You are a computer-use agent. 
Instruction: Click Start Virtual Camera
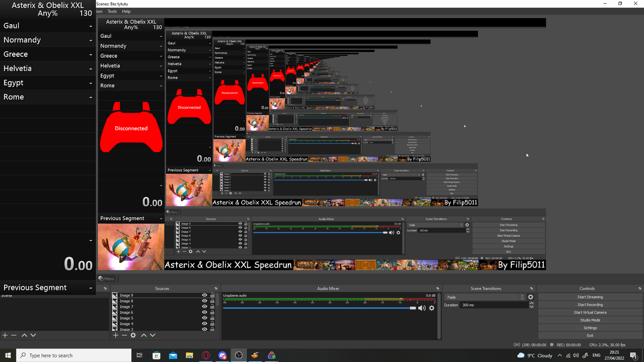click(590, 312)
